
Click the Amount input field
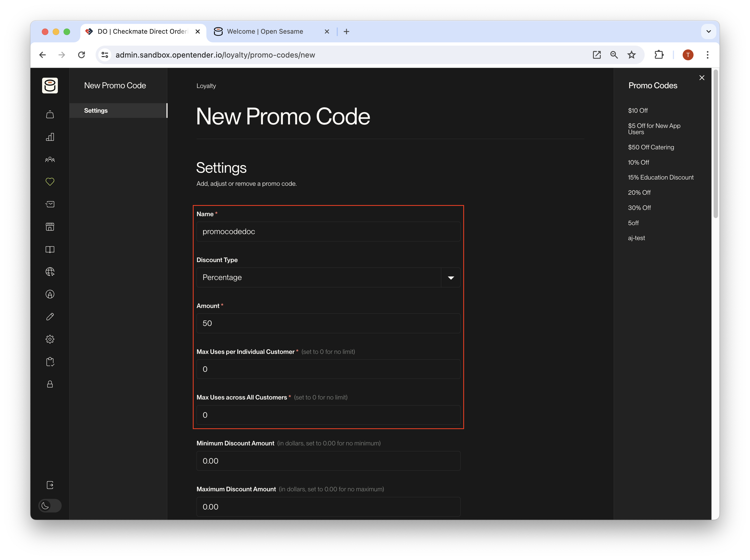328,323
